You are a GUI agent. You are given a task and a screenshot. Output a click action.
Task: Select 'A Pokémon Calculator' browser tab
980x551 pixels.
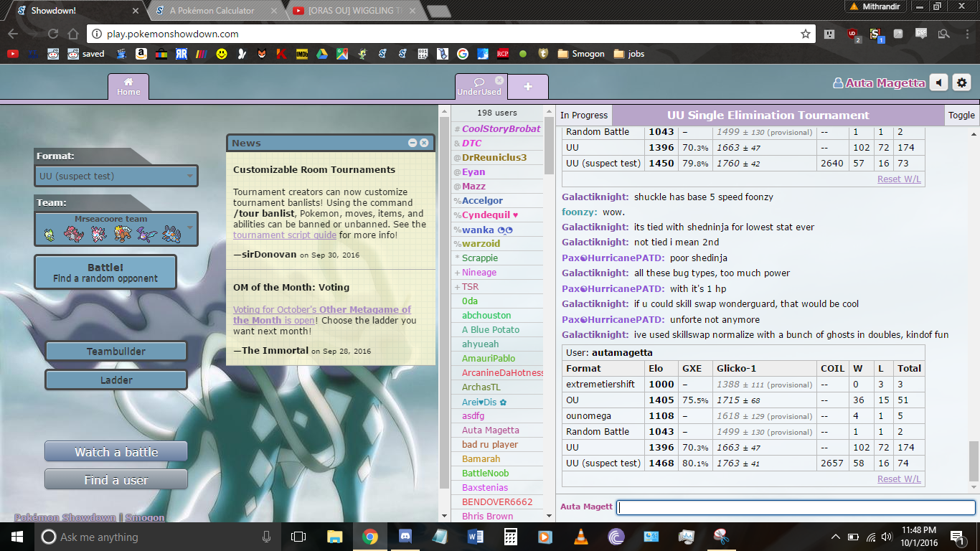(212, 11)
